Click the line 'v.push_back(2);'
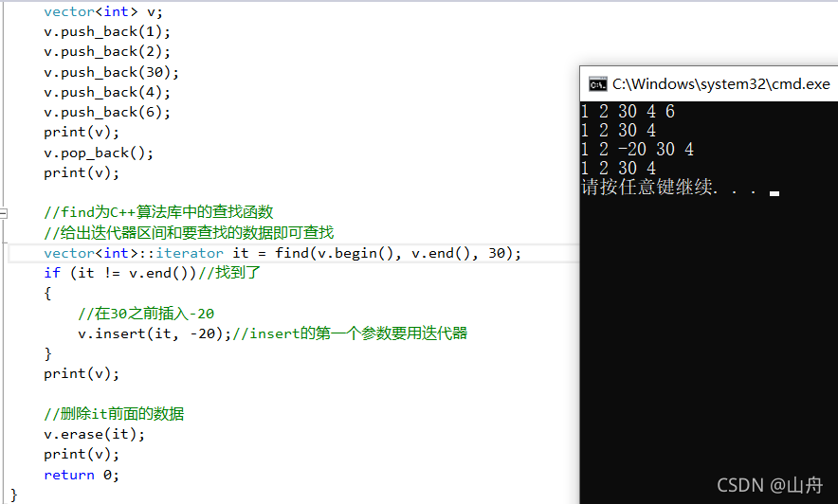 [x=107, y=52]
